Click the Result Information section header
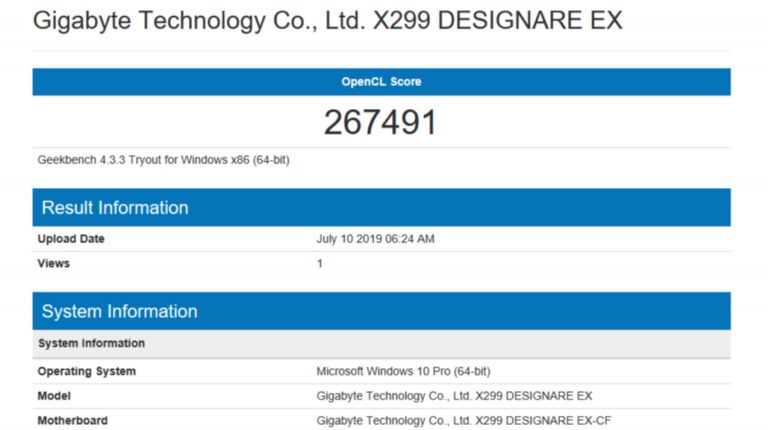Viewport: 768px width, 430px height. click(x=115, y=208)
